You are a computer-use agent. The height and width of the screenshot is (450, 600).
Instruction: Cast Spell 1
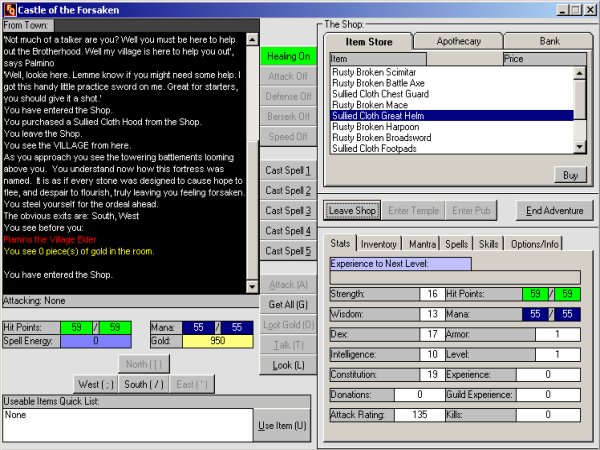click(287, 170)
